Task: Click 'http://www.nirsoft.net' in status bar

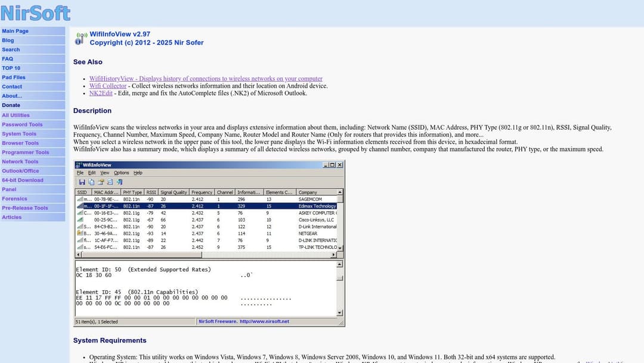Action: pyautogui.click(x=265, y=321)
